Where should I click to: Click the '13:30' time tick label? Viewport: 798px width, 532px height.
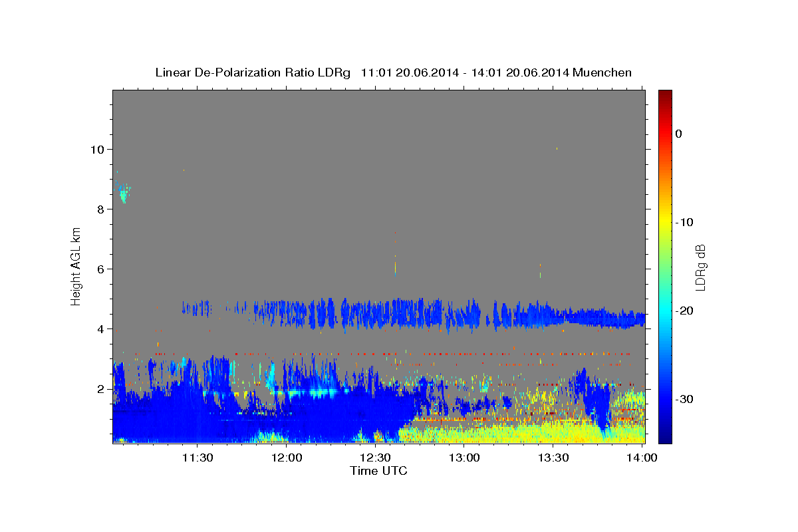pyautogui.click(x=553, y=458)
